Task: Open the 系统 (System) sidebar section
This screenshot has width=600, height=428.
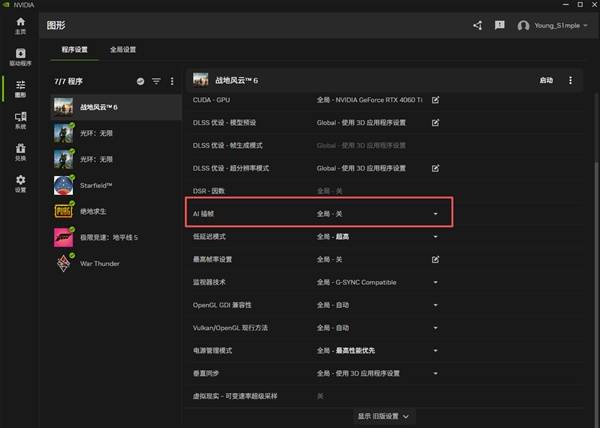Action: point(20,121)
